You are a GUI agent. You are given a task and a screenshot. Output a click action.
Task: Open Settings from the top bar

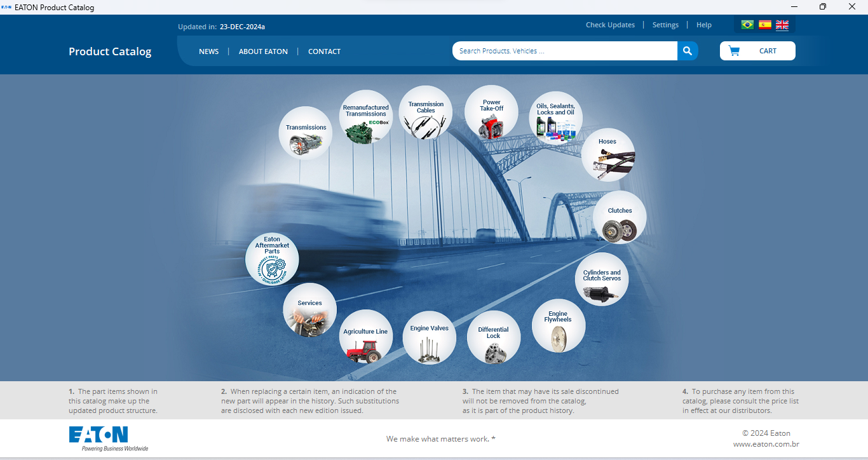pyautogui.click(x=665, y=25)
